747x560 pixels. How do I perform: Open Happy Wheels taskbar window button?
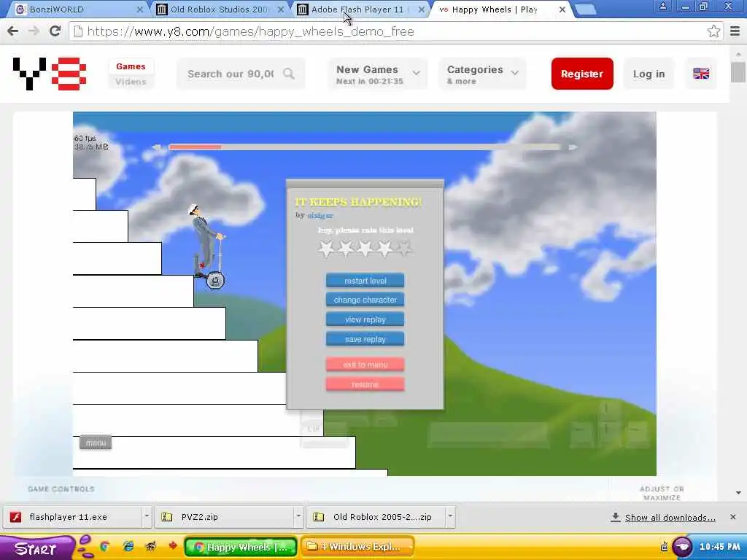tap(241, 547)
